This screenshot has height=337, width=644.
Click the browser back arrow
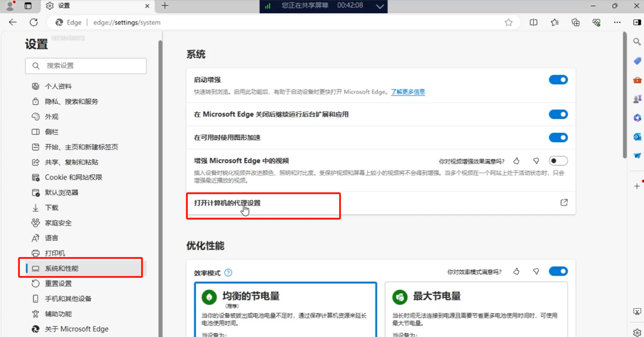tap(12, 22)
